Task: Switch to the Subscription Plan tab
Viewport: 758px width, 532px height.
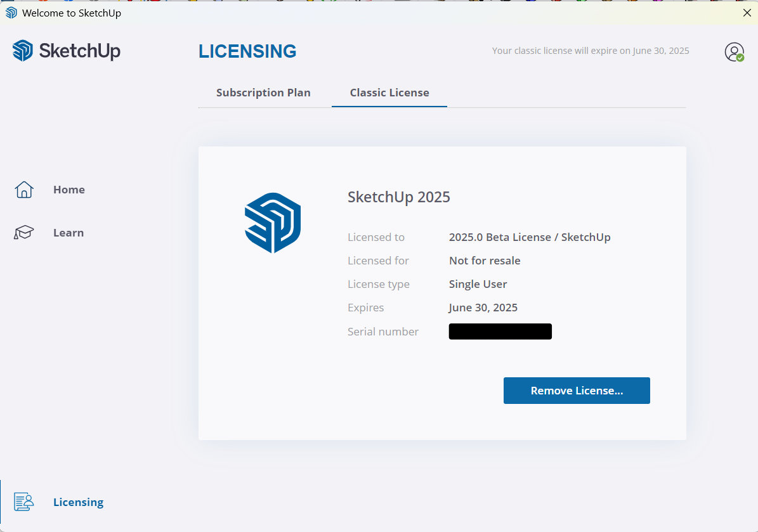Action: coord(263,93)
